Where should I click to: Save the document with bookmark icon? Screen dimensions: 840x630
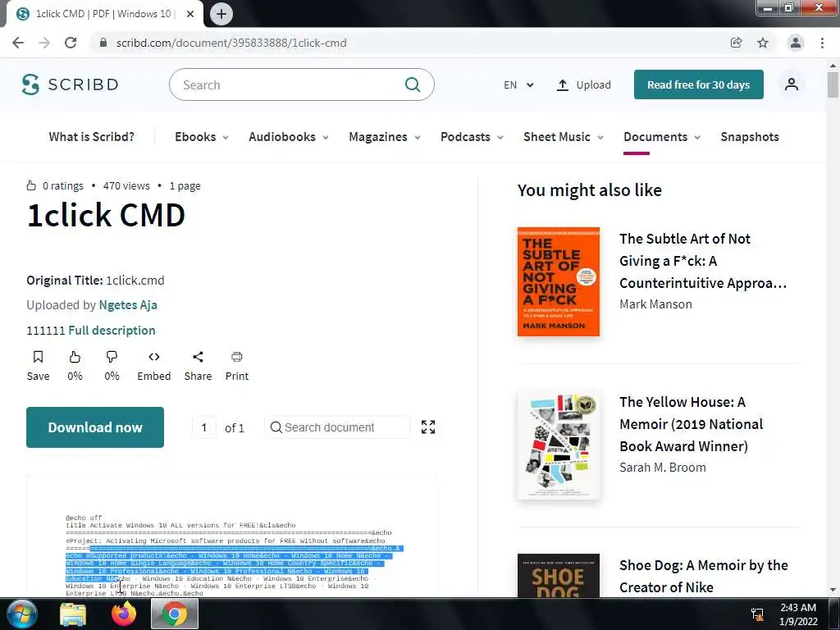coord(38,366)
